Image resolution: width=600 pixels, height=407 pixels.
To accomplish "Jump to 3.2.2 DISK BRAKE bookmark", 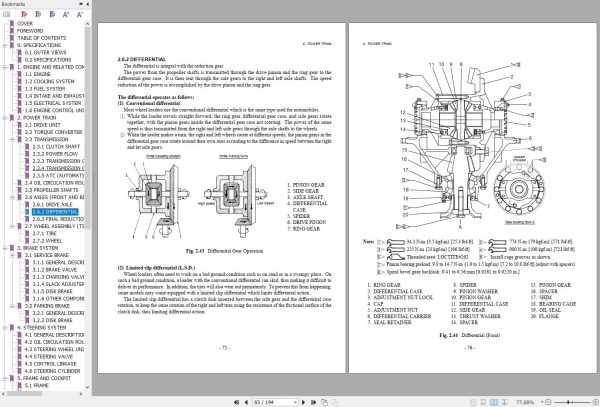I will (52, 321).
